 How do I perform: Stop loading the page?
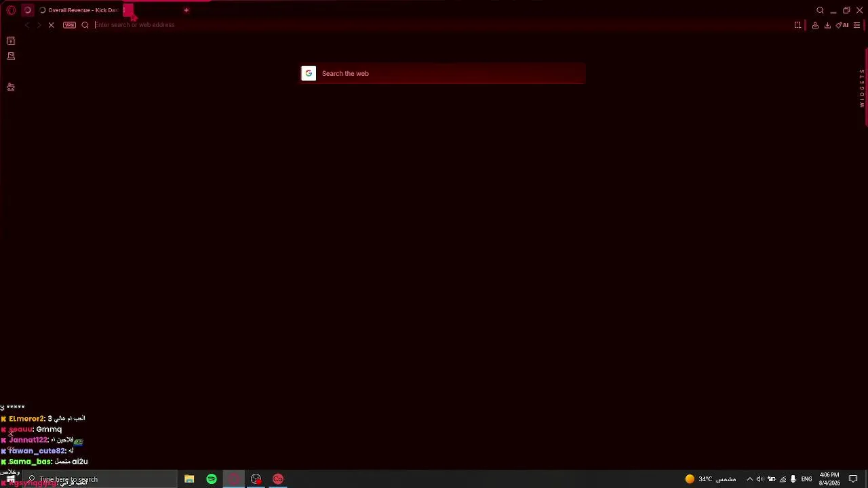click(51, 25)
